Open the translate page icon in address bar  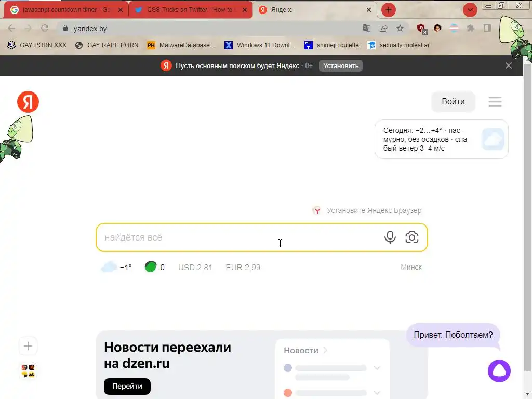(366, 28)
